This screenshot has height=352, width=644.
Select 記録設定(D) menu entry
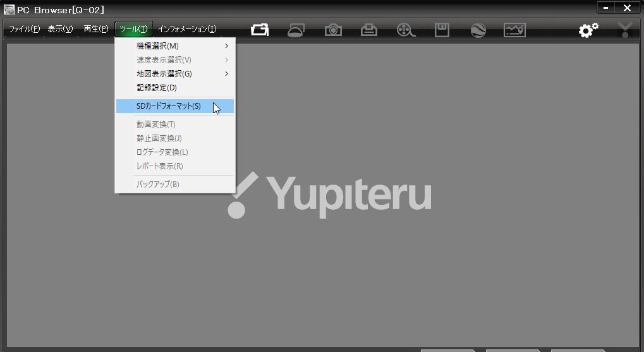pos(175,87)
